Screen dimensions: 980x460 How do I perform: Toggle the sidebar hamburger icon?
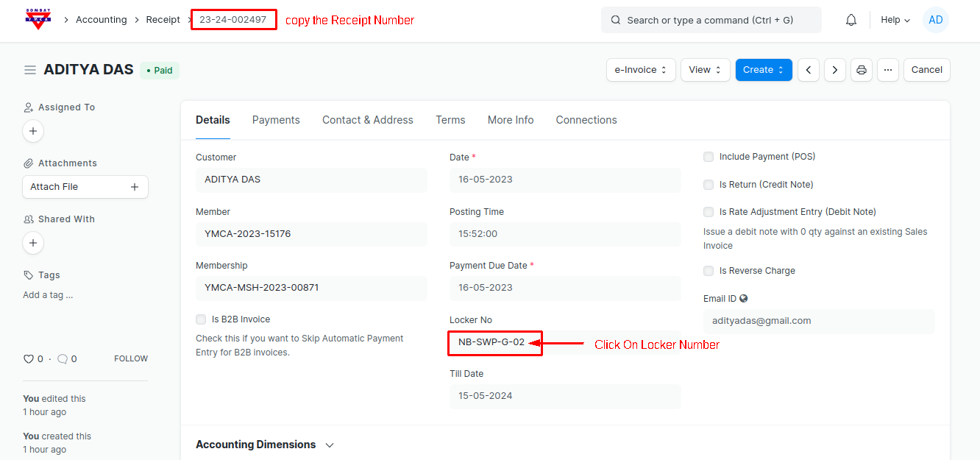point(30,70)
